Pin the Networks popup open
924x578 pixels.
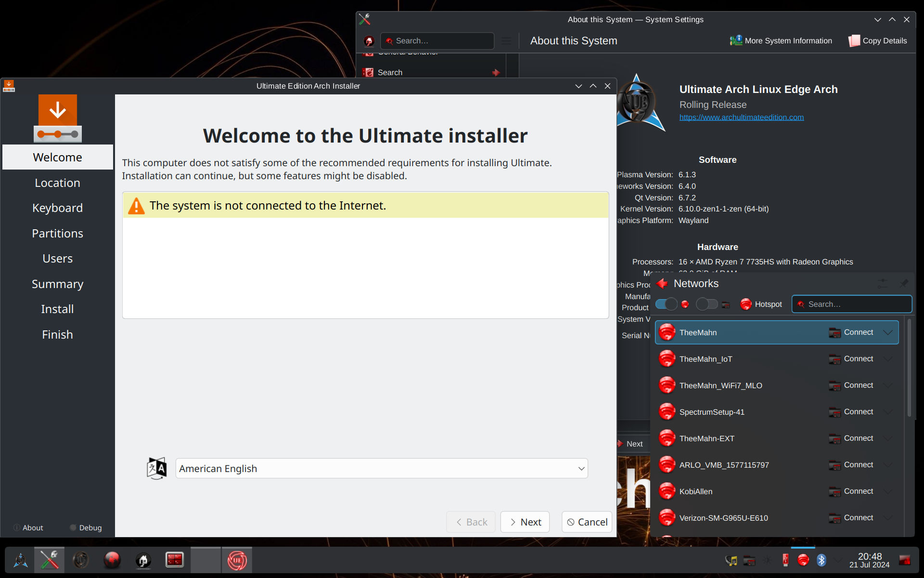[x=903, y=284]
